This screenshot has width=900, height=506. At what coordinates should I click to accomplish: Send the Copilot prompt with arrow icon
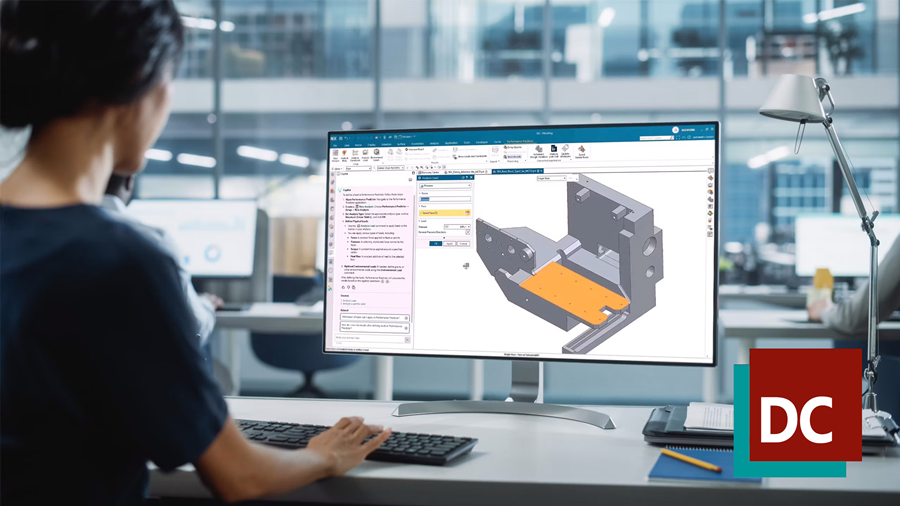tap(408, 340)
